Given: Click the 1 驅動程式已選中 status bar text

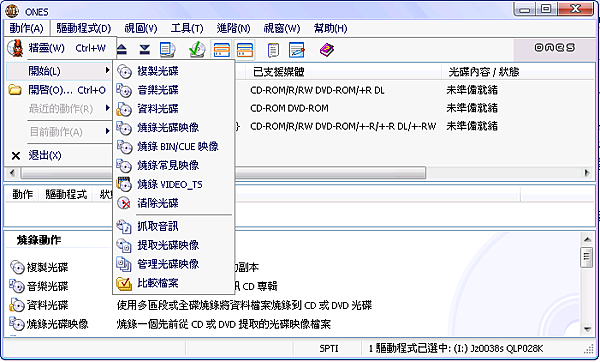Looking at the screenshot, I should [x=456, y=349].
